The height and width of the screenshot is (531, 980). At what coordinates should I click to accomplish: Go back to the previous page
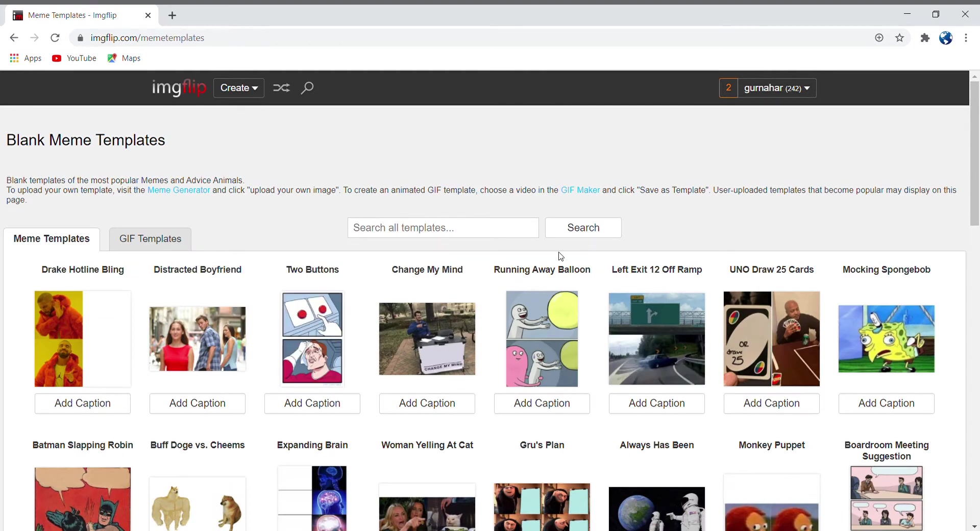14,38
